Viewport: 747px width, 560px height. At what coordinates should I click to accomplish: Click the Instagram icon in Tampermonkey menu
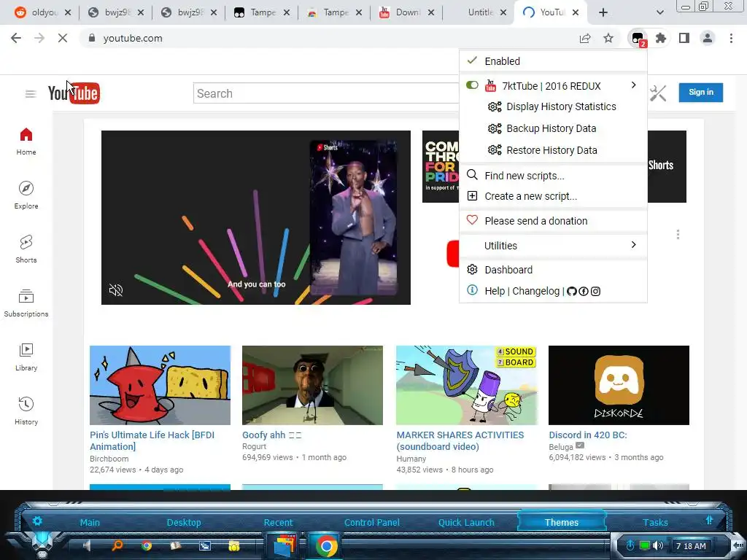(595, 291)
